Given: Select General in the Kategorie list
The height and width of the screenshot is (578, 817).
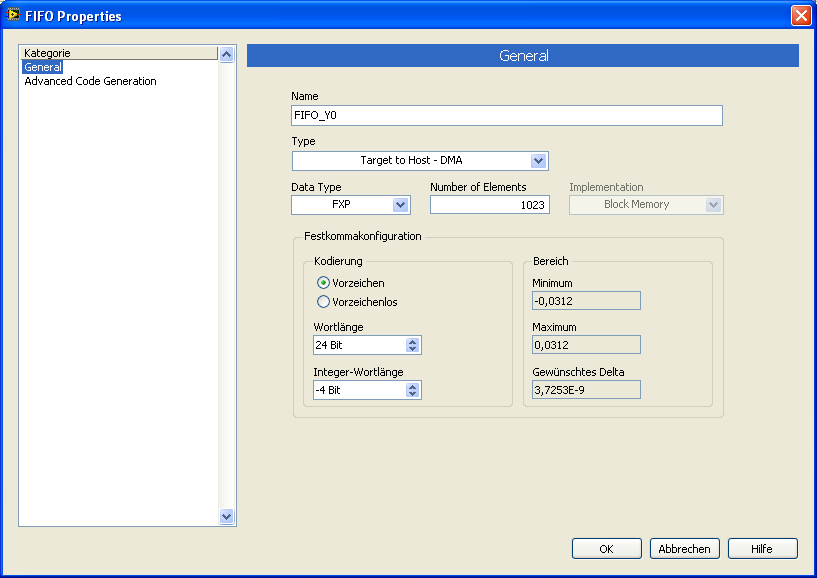Looking at the screenshot, I should (x=43, y=67).
